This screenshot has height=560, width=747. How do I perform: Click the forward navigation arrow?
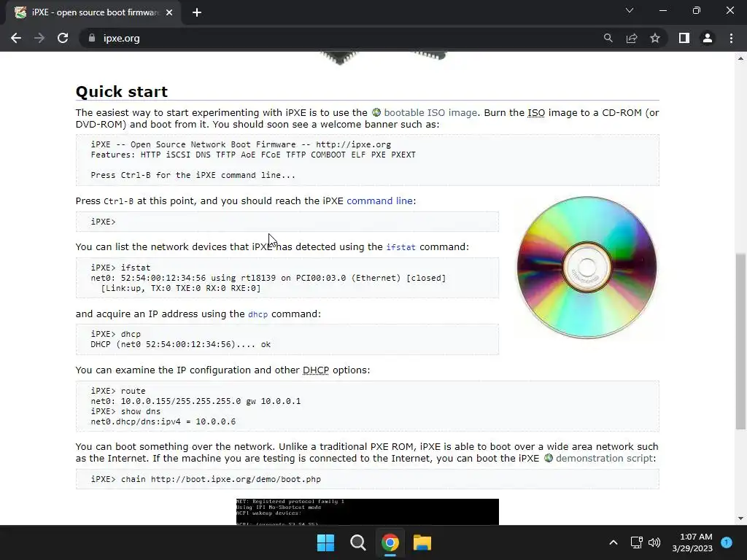click(39, 38)
